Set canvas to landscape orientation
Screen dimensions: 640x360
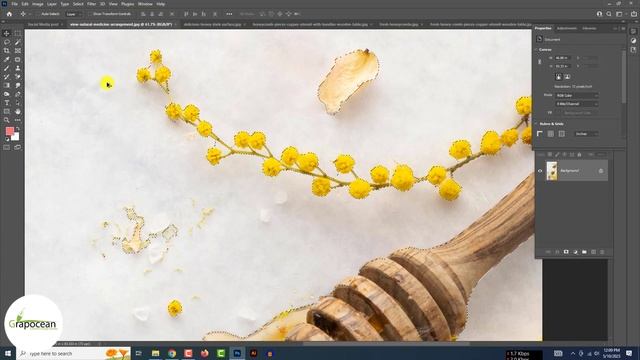pos(567,77)
